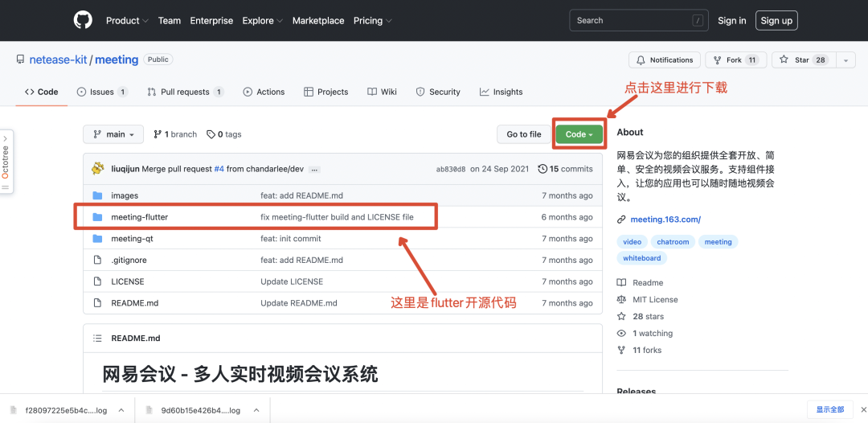
Task: Switch to the Projects tab
Action: (326, 92)
